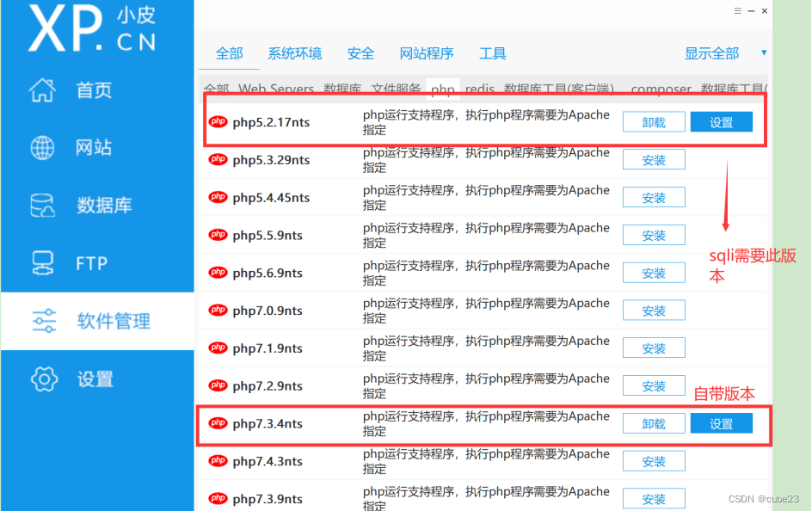
Task: Open the hamburger menu icon in title bar
Action: (737, 11)
